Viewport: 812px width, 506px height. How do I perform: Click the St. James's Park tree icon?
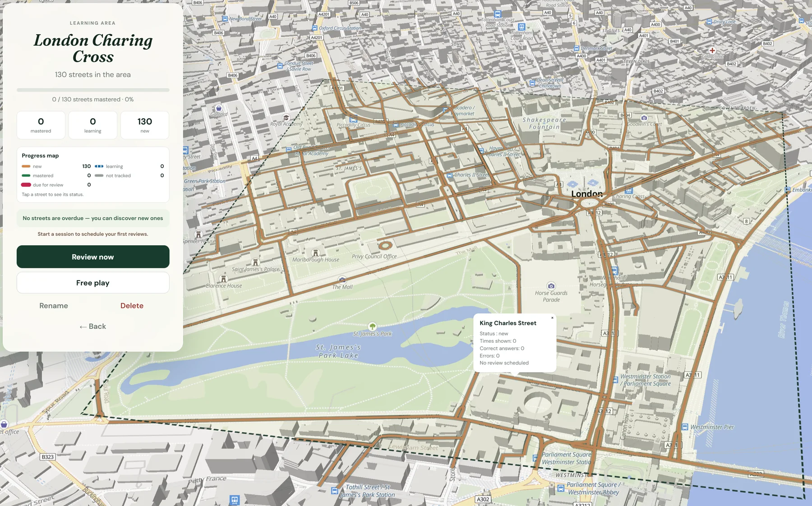pyautogui.click(x=372, y=326)
